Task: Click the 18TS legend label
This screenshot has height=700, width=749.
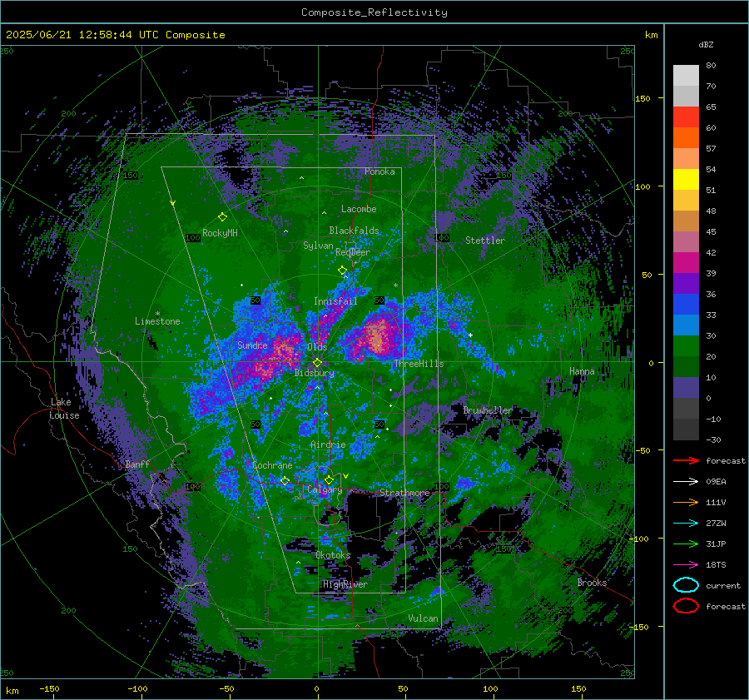Action: tap(716, 565)
